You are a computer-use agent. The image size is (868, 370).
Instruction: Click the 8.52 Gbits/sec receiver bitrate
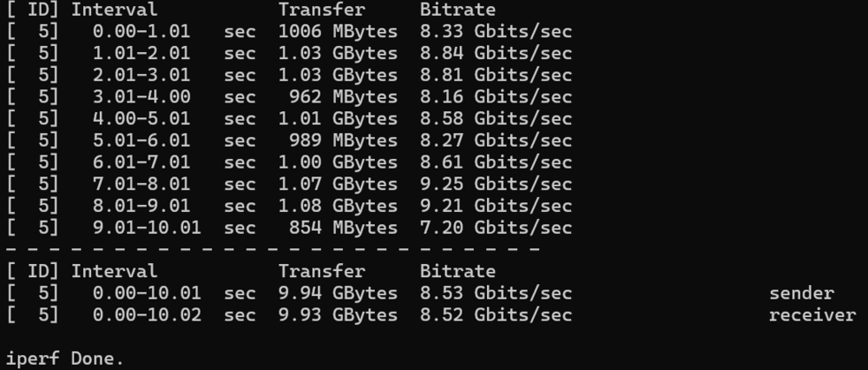pos(496,315)
